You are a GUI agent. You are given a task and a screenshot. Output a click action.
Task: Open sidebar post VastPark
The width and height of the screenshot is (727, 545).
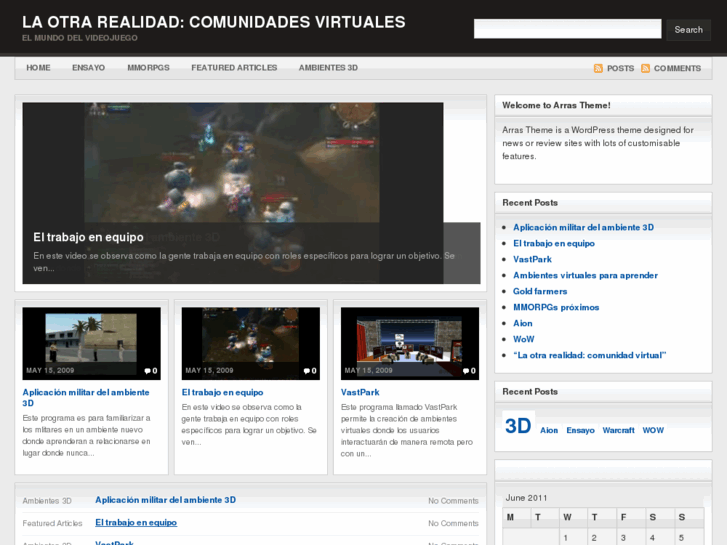pyautogui.click(x=532, y=259)
